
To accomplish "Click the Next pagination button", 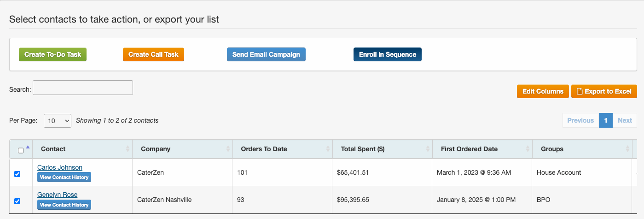I will coord(625,120).
